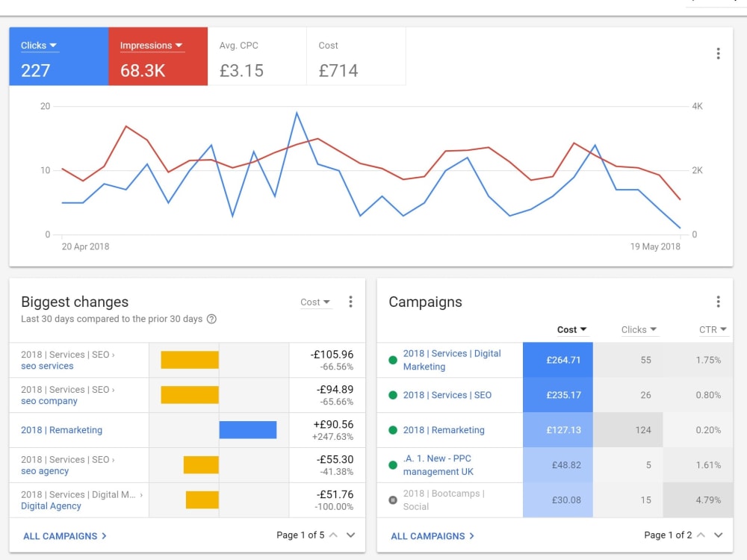Open 2018 | Services | SEO campaign link
Image resolution: width=747 pixels, height=560 pixels.
coord(447,395)
